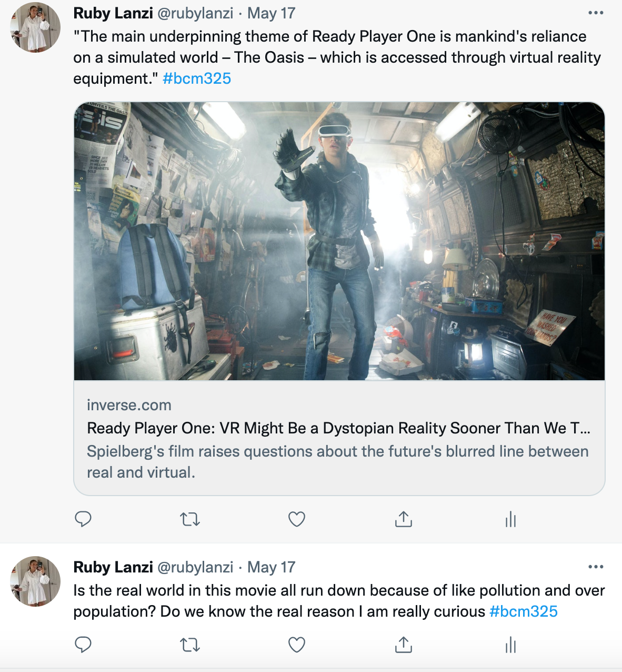This screenshot has height=672, width=622.
Task: Open the inverse.com article headline link
Action: (x=338, y=428)
